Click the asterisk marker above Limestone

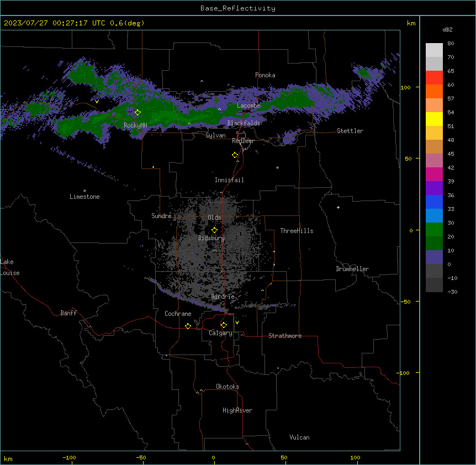point(84,191)
